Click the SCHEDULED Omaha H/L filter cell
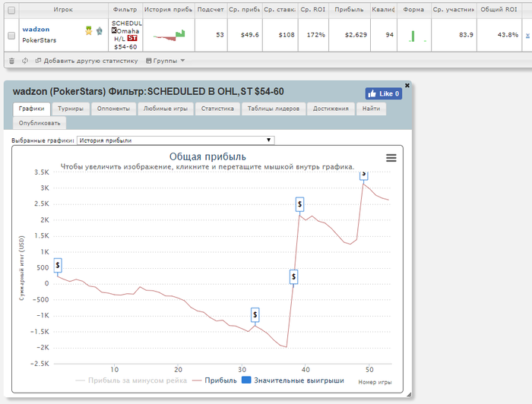This screenshot has height=404, width=532. click(125, 35)
